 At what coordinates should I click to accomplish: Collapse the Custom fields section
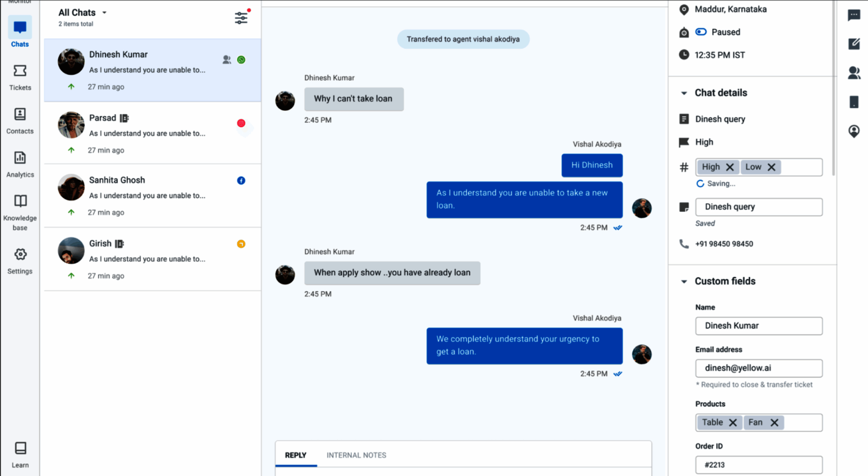(684, 281)
